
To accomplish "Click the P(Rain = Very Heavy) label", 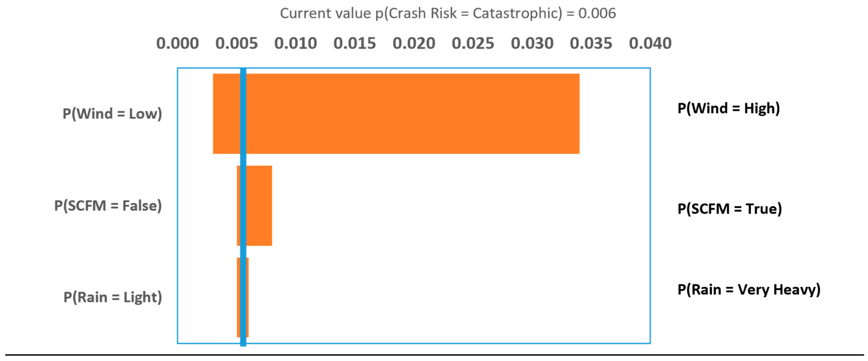I will [749, 290].
